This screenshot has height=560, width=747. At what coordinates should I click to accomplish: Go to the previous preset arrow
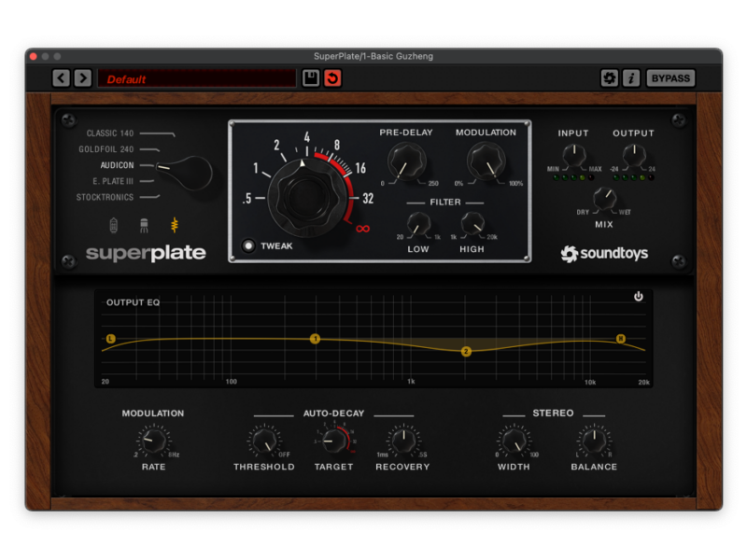click(x=61, y=78)
